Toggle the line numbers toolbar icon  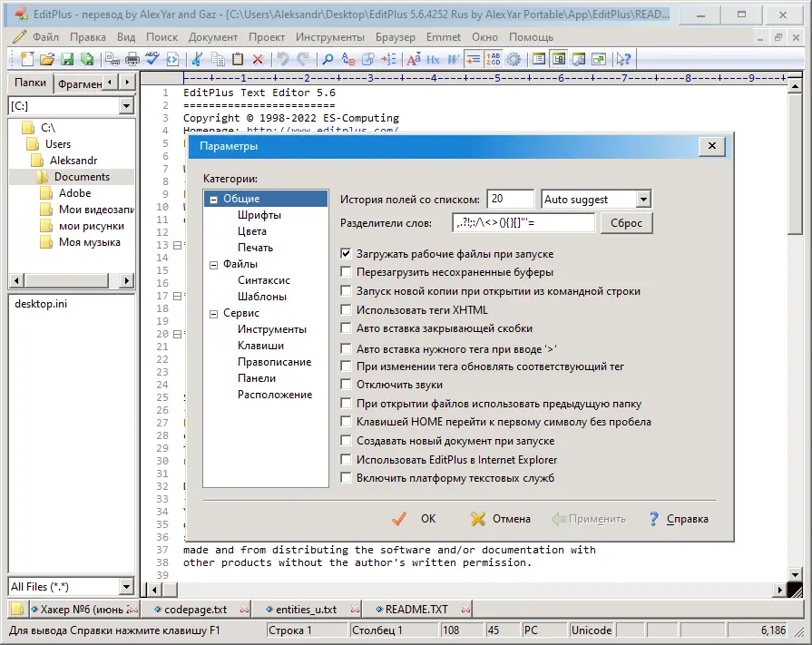pyautogui.click(x=493, y=59)
